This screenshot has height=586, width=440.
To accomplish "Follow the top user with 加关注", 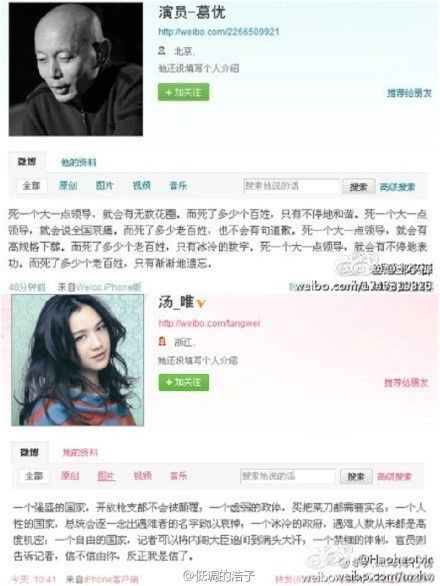I will click(184, 92).
